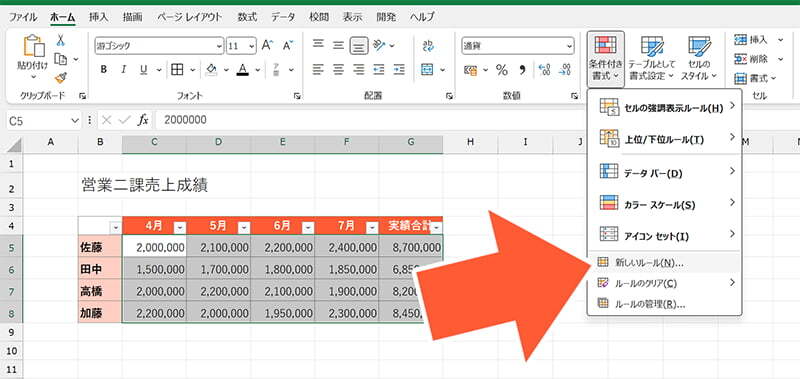
Task: Toggle underline formatting
Action: (x=143, y=70)
